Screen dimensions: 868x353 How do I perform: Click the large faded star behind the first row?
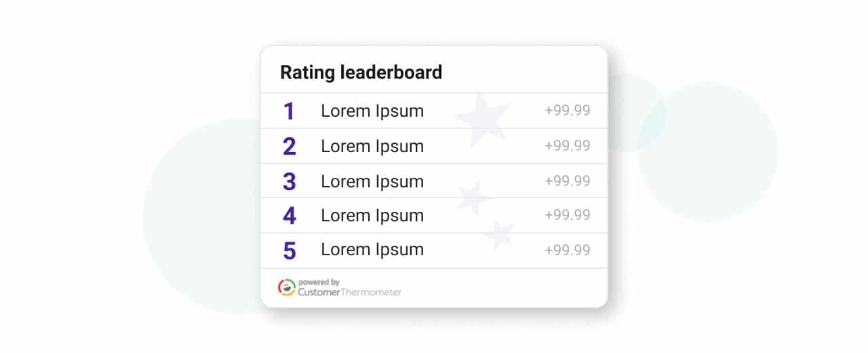coord(483,117)
